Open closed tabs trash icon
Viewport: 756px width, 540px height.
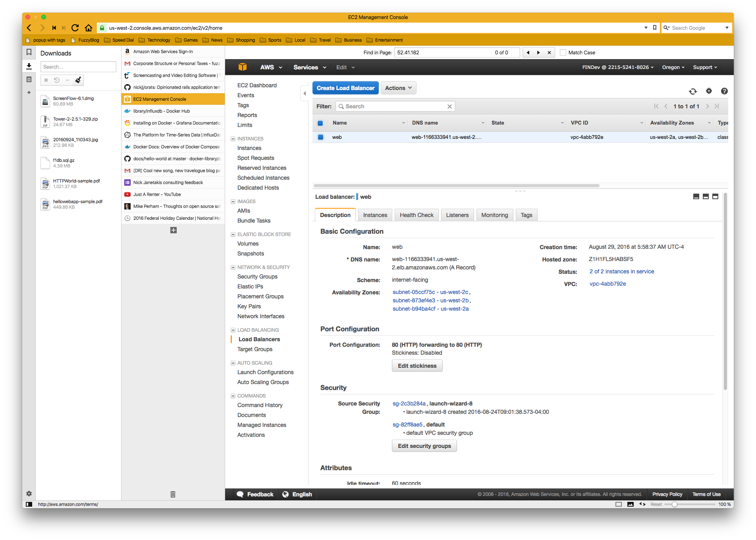173,494
